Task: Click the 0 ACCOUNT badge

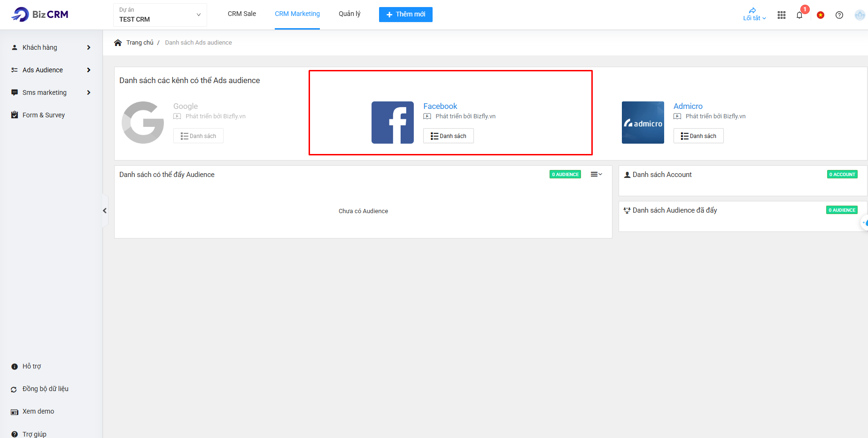Action: [842, 174]
